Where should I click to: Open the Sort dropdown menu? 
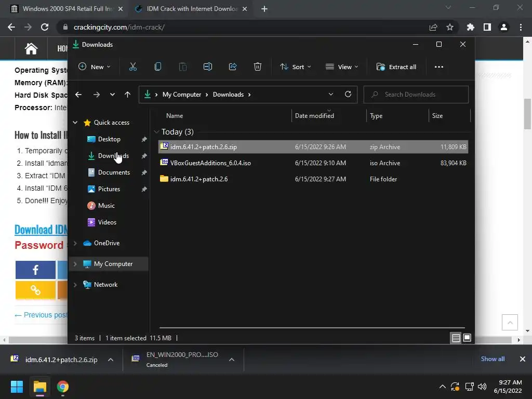[295, 67]
